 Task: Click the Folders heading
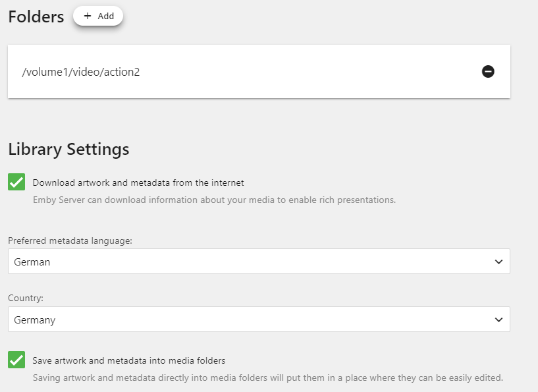pos(36,16)
